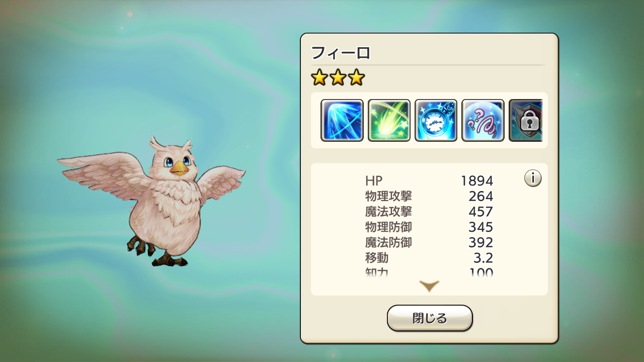Tap the pink question marks confusion skill
This screenshot has width=644, height=362.
coord(483,121)
